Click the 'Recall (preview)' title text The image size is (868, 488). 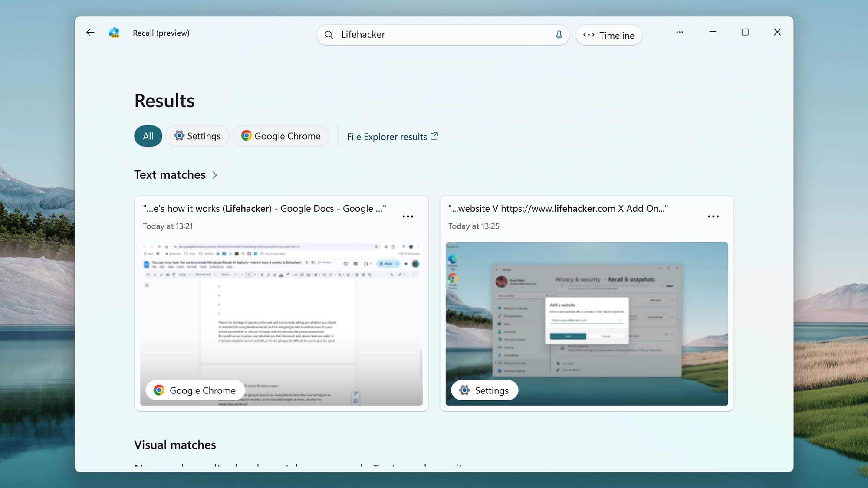[x=161, y=33]
